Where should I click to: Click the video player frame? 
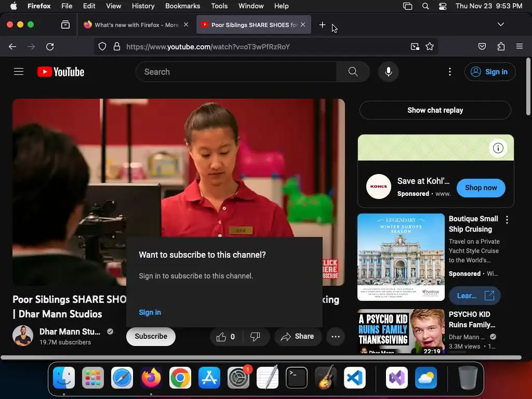(x=179, y=192)
